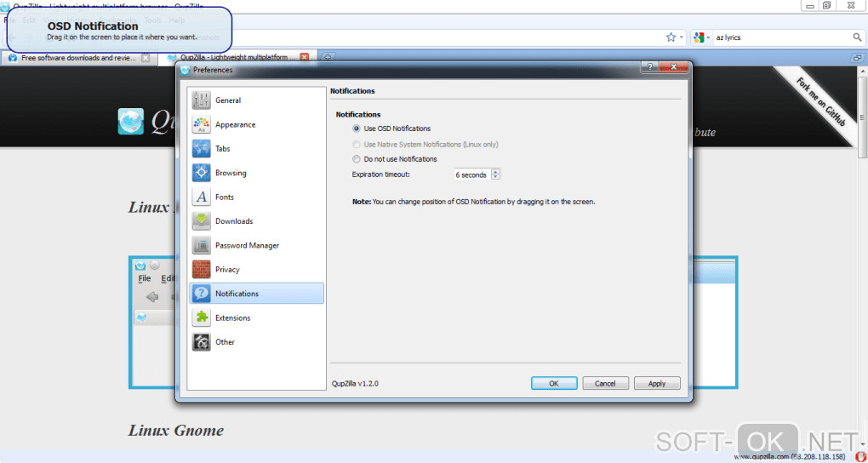
Task: Click the bookmark star in the address bar
Action: 671,37
